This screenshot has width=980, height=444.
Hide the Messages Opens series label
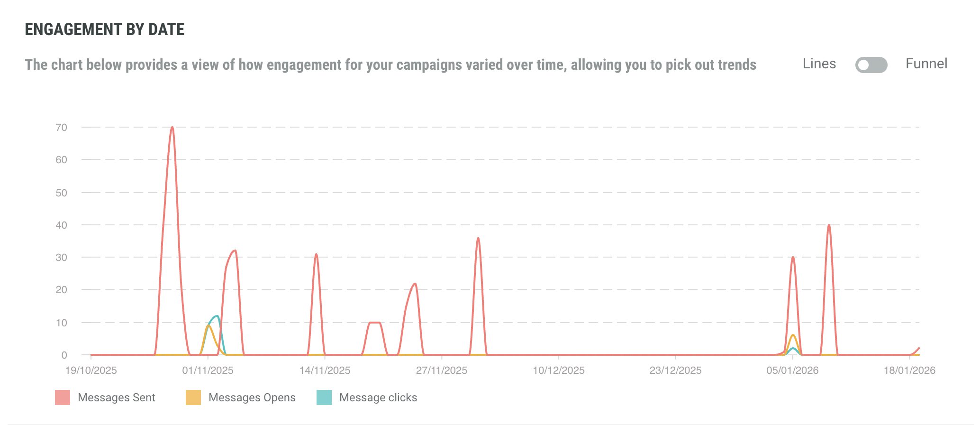(252, 398)
